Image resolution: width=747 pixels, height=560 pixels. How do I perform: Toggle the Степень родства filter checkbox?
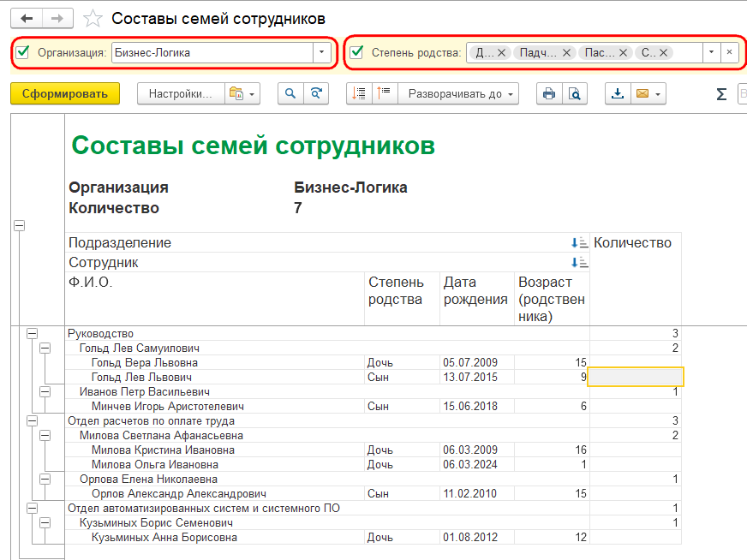pyautogui.click(x=356, y=52)
